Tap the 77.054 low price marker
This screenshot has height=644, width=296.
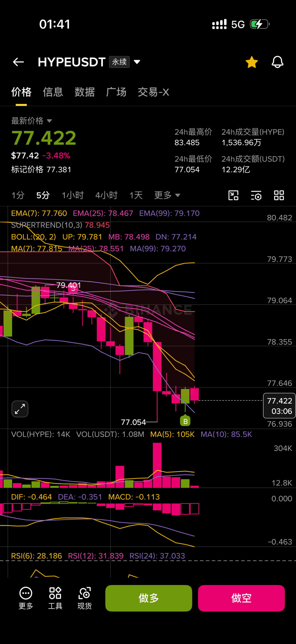pyautogui.click(x=133, y=422)
